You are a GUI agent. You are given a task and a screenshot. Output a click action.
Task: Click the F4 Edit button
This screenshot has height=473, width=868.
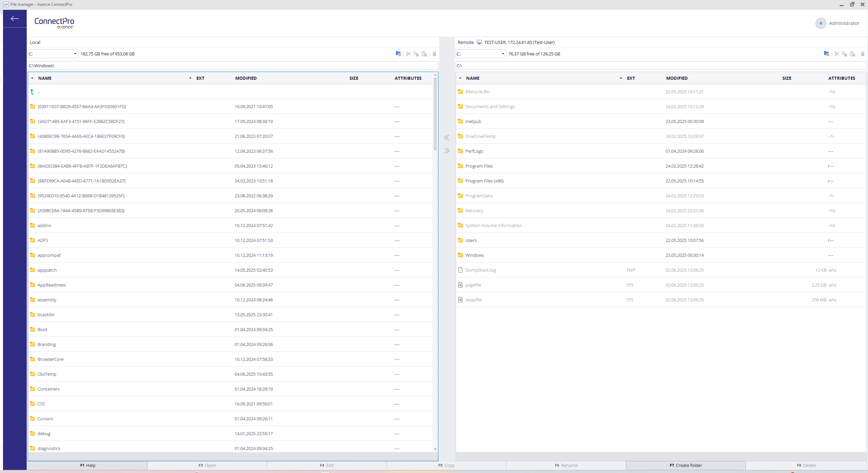click(x=327, y=465)
